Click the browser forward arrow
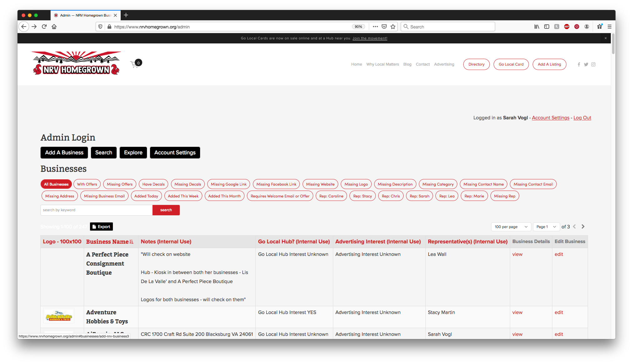 click(34, 27)
